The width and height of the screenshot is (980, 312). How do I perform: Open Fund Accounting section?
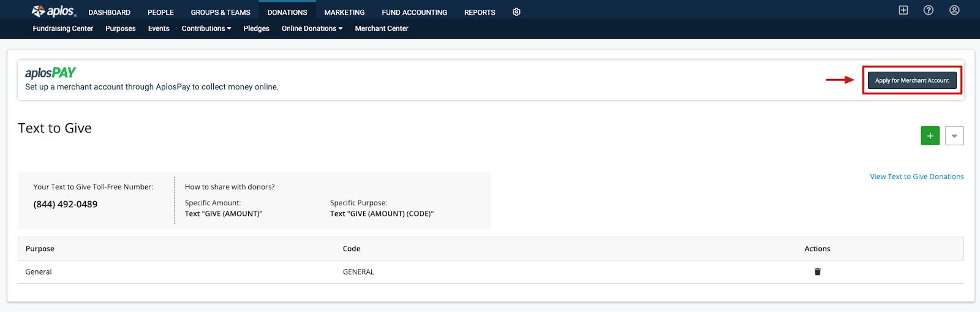click(415, 12)
